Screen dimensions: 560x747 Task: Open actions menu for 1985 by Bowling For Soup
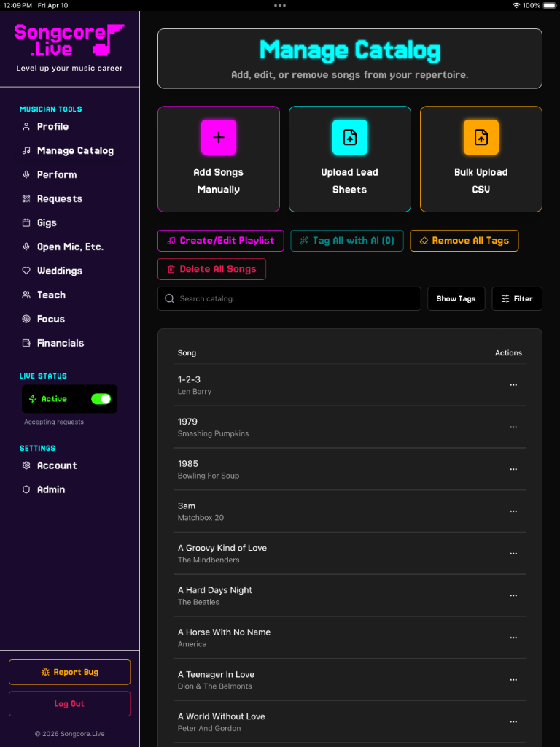pos(513,469)
